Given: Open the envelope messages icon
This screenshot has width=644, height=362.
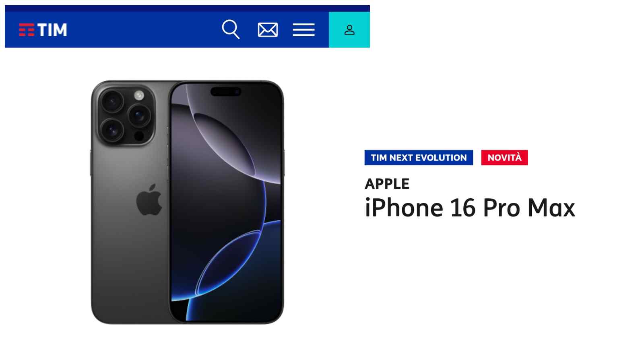Looking at the screenshot, I should tap(268, 30).
